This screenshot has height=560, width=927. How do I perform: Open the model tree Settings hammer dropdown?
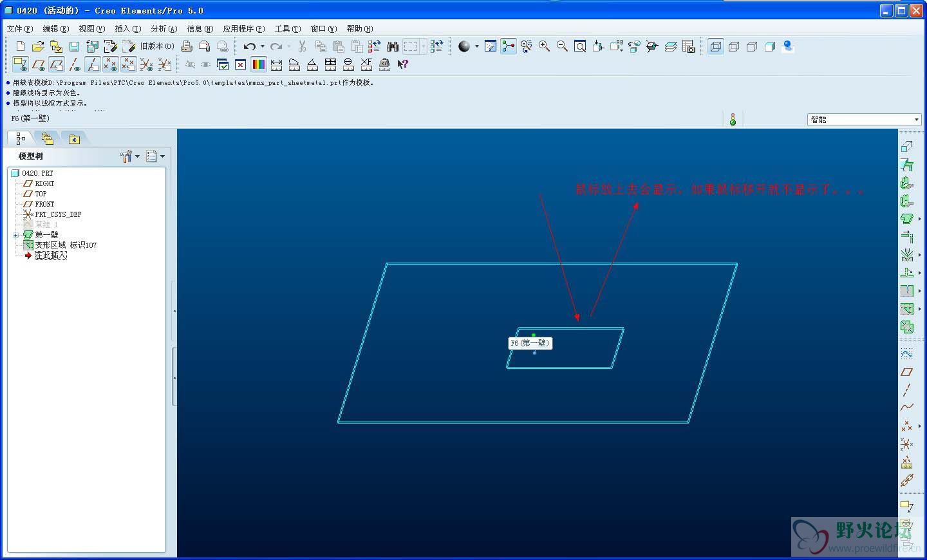pos(129,156)
